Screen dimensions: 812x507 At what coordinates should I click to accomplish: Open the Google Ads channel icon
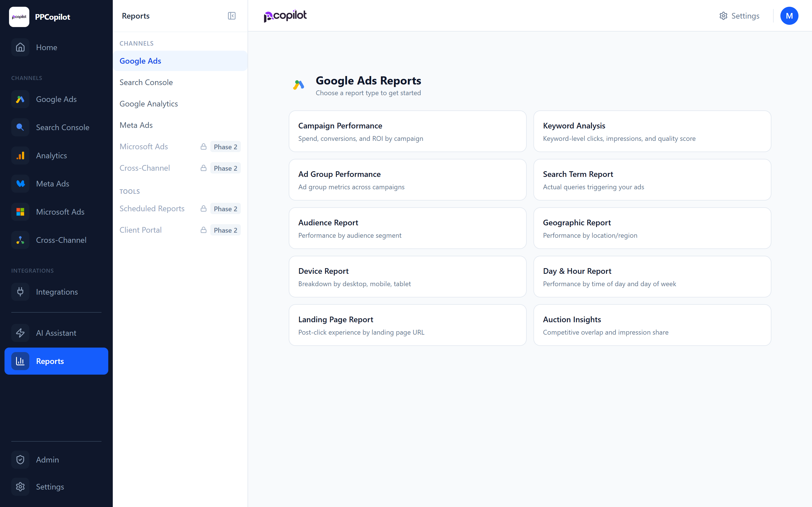pos(20,99)
